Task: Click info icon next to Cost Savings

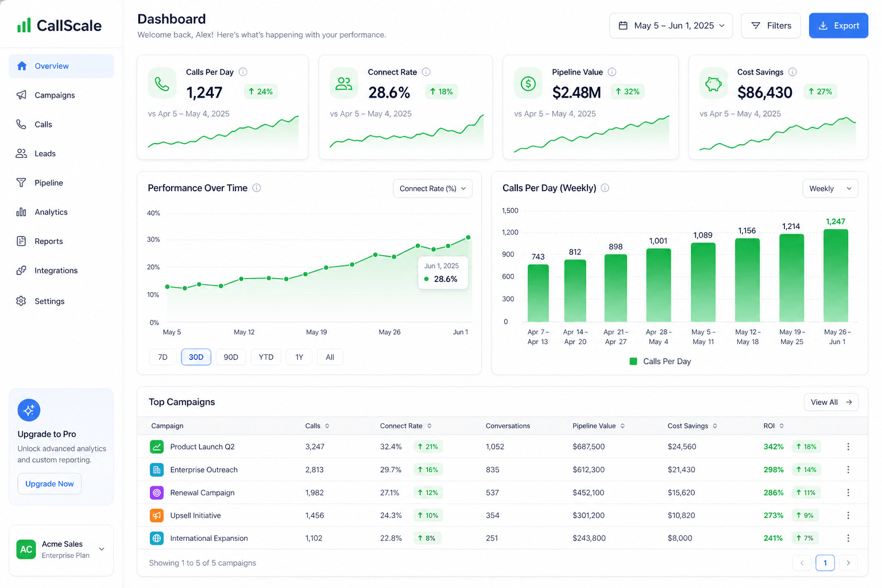Action: tap(792, 72)
